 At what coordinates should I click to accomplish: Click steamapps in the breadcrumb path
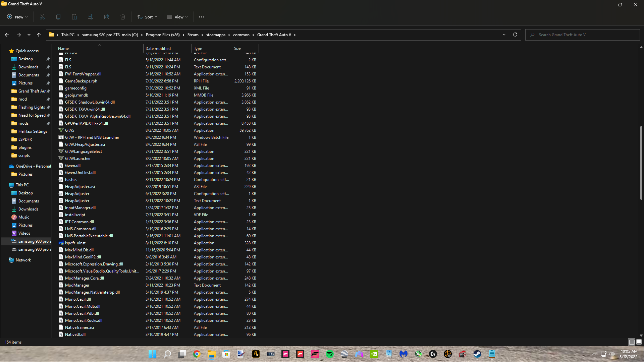coord(216,35)
